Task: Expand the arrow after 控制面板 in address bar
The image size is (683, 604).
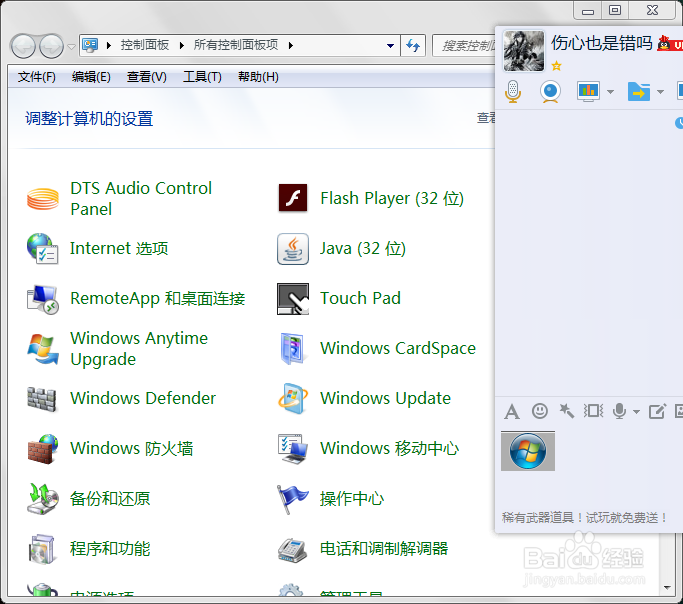Action: [x=182, y=45]
